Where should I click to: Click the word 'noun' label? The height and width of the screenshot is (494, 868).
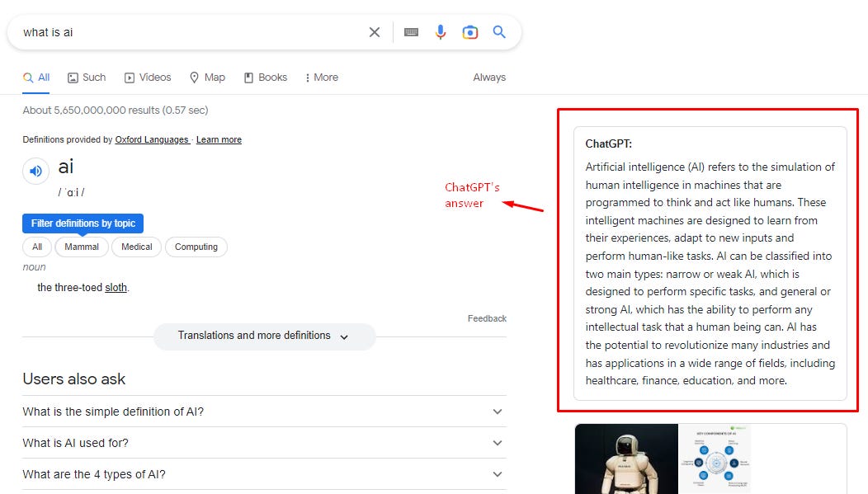tap(35, 267)
